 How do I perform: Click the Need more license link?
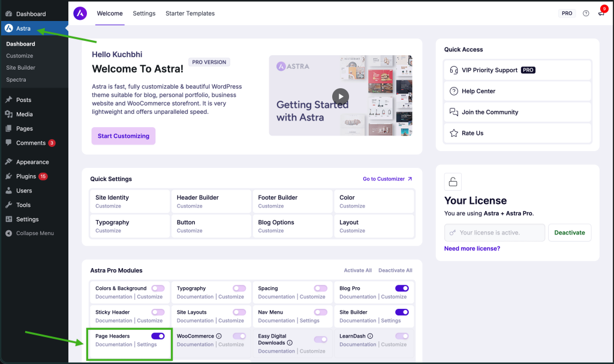tap(471, 248)
